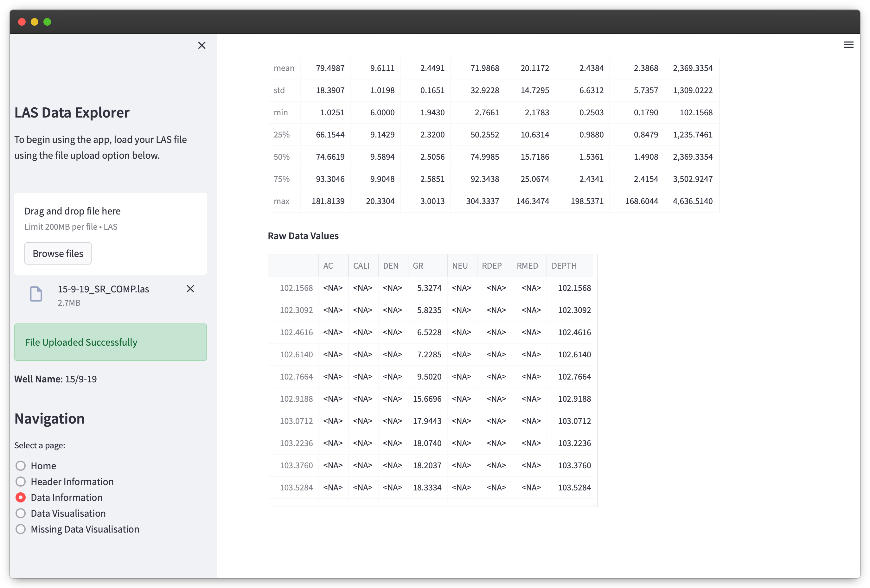
Task: Select Header Information page option
Action: coord(21,481)
